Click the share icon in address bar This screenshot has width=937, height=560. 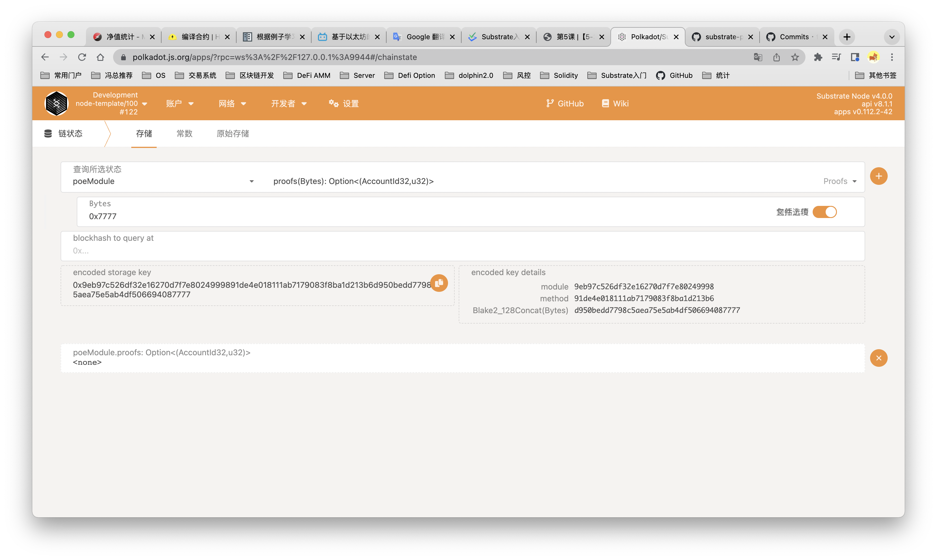pyautogui.click(x=777, y=57)
